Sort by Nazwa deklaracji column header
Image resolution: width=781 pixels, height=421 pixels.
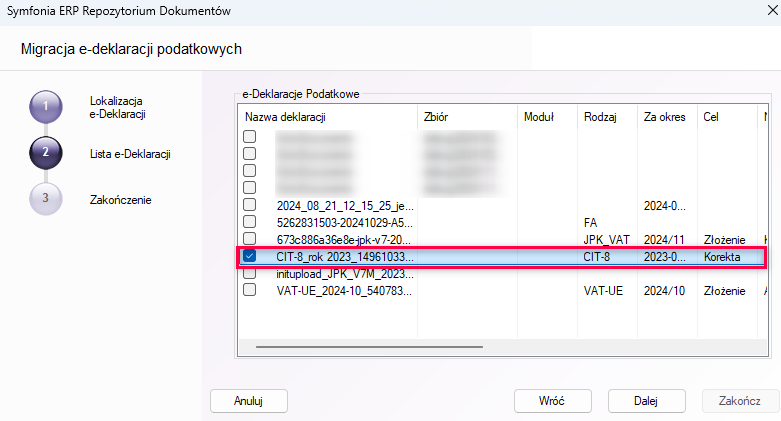[328, 117]
